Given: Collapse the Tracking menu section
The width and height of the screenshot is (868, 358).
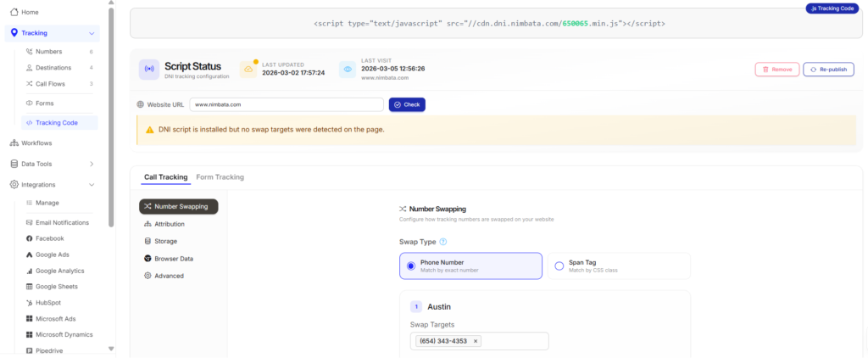Looking at the screenshot, I should click(x=92, y=33).
